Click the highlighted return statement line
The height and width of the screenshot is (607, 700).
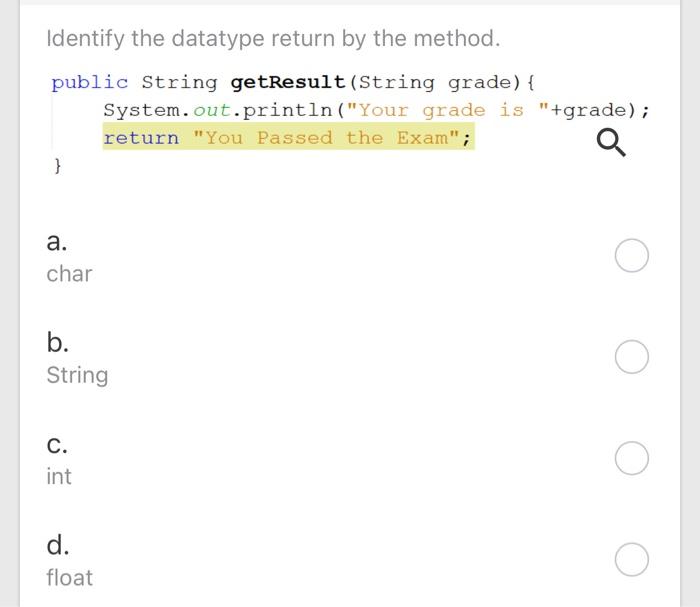click(288, 137)
